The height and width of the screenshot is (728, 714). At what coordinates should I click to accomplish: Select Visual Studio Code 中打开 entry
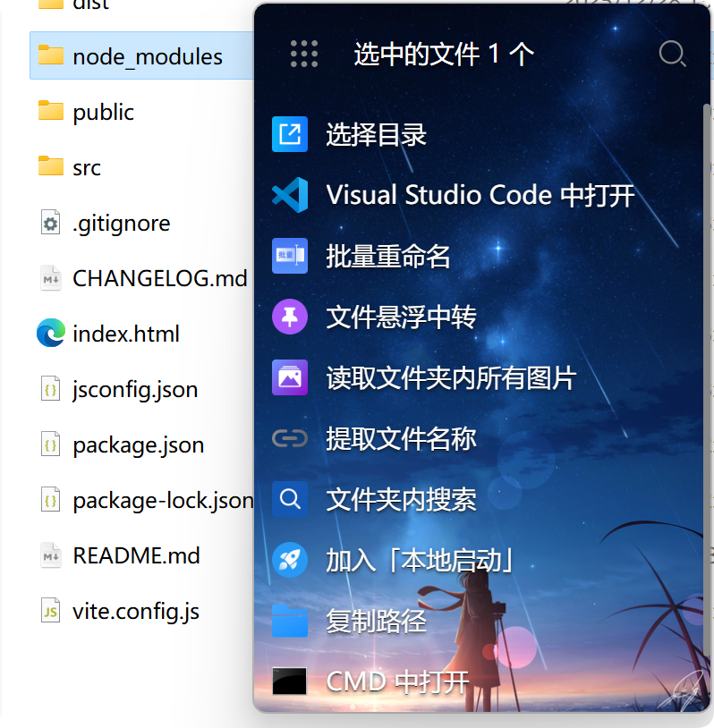point(479,195)
